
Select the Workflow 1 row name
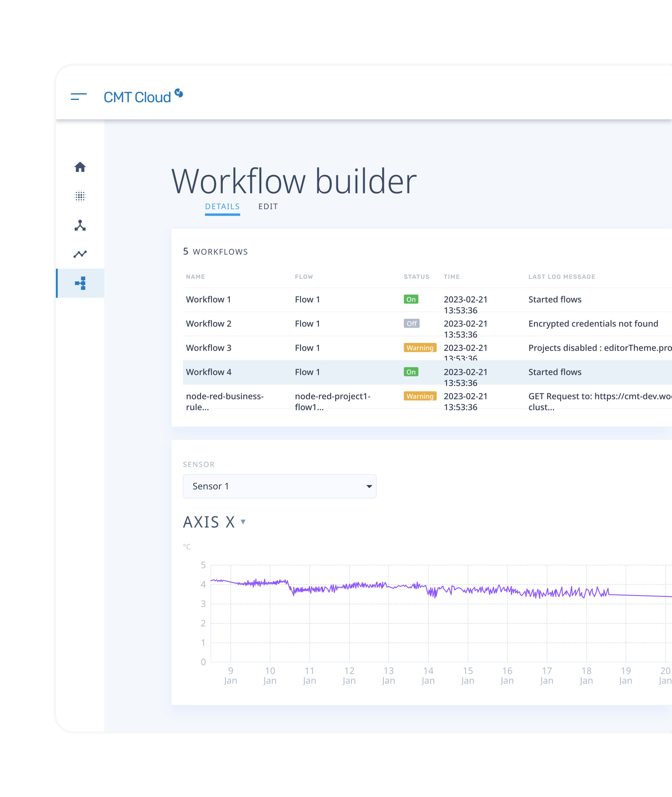(x=208, y=299)
